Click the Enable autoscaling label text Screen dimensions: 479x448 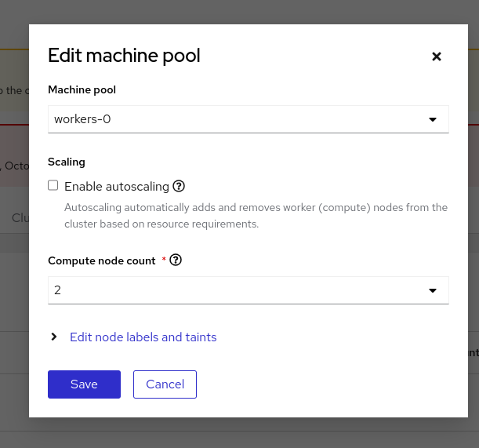tap(117, 187)
